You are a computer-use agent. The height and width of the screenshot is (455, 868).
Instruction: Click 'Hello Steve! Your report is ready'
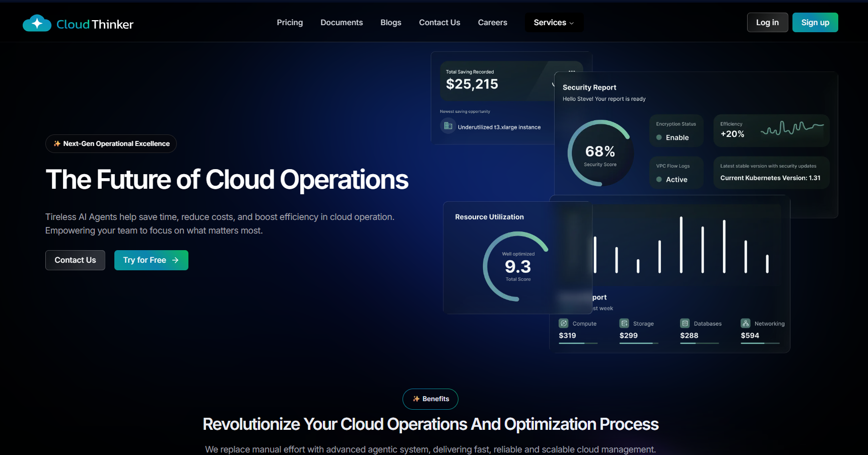point(604,99)
